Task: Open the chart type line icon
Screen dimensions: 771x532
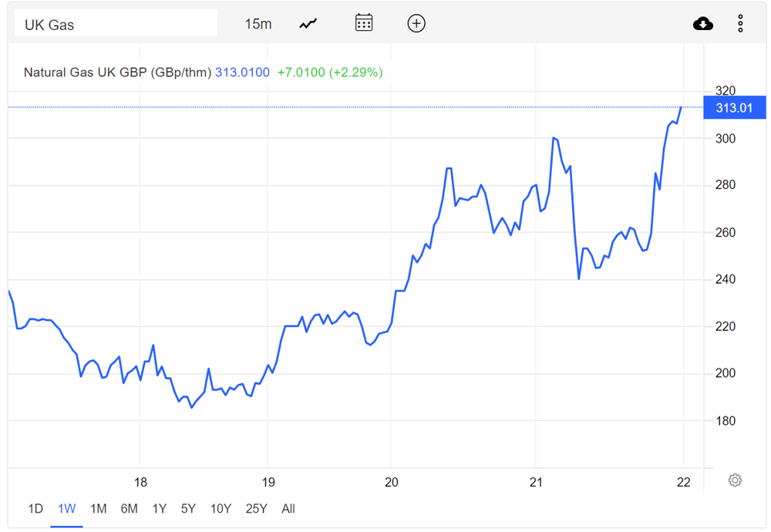Action: [x=308, y=24]
